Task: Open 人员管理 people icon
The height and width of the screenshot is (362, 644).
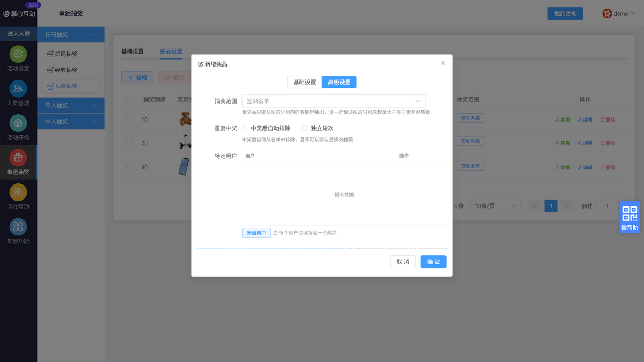Action: tap(18, 88)
